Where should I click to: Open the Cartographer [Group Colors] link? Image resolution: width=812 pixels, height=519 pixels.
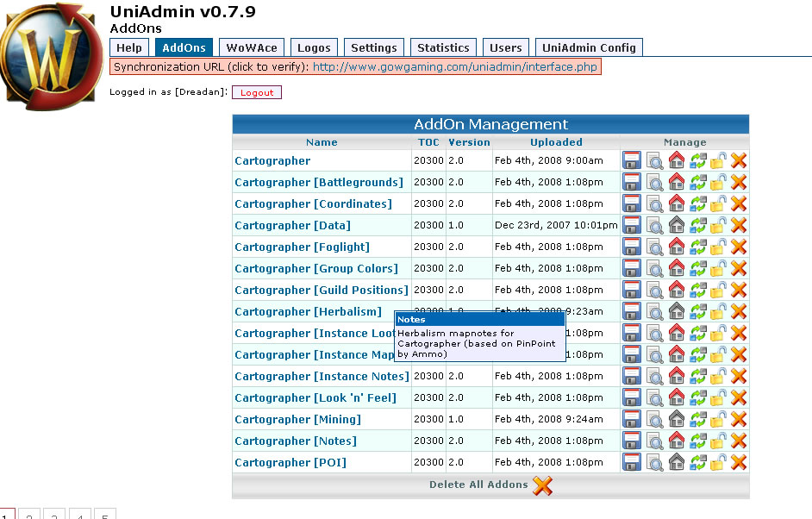point(316,269)
